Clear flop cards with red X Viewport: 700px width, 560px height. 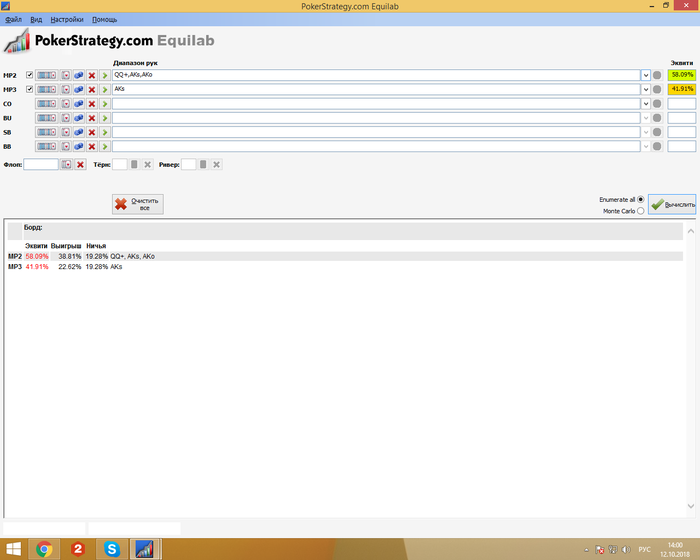tap(80, 165)
